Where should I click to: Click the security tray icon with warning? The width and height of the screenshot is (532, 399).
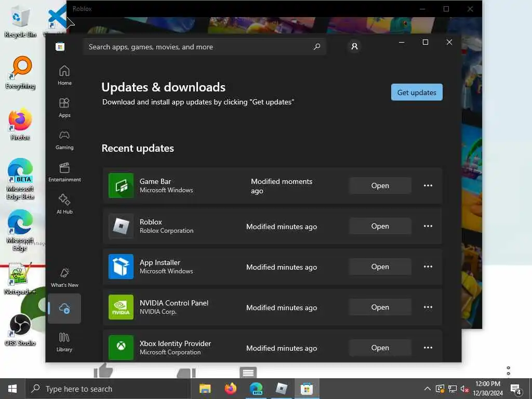[440, 389]
